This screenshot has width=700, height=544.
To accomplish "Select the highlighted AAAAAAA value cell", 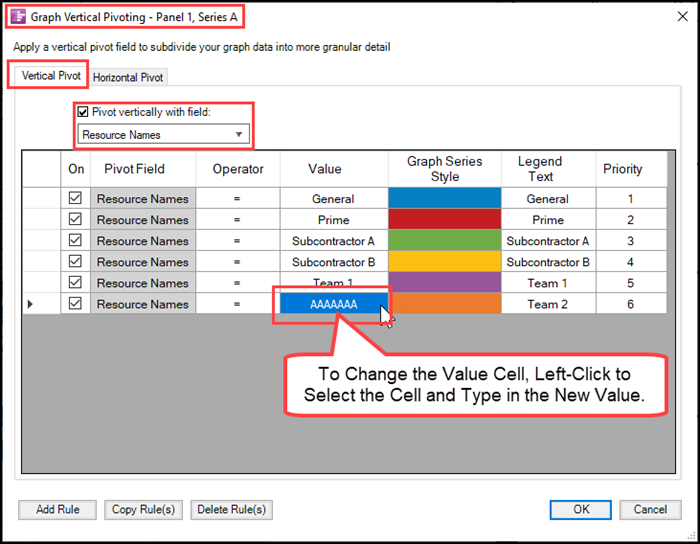I will coord(333,303).
